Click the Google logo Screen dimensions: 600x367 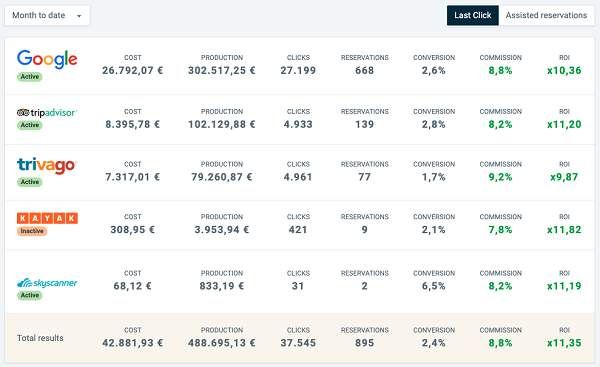47,59
